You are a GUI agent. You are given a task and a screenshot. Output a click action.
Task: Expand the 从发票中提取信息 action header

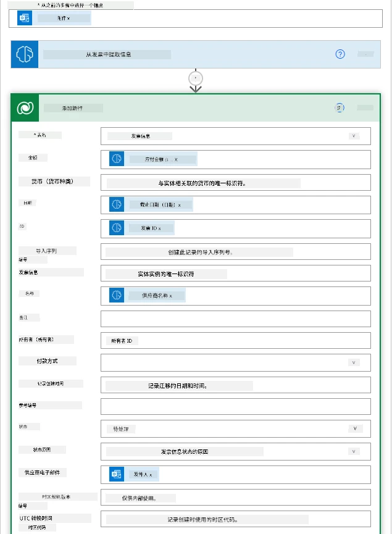point(196,54)
